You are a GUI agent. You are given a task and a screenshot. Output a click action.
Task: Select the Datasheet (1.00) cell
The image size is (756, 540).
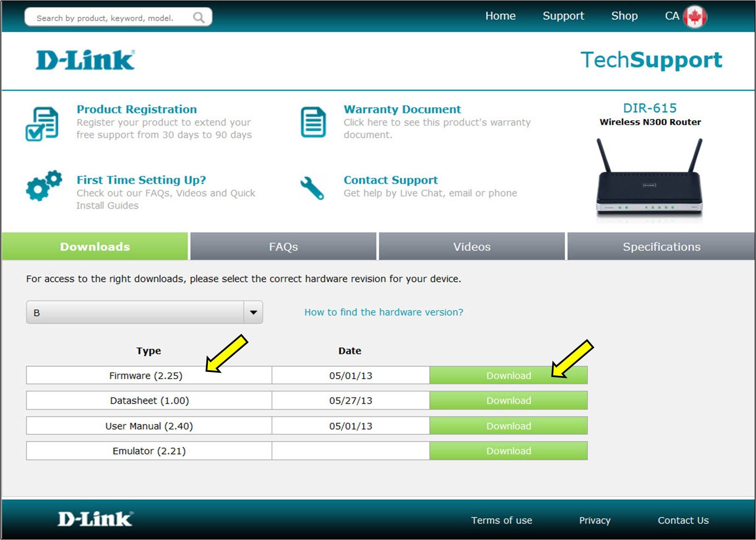(149, 400)
